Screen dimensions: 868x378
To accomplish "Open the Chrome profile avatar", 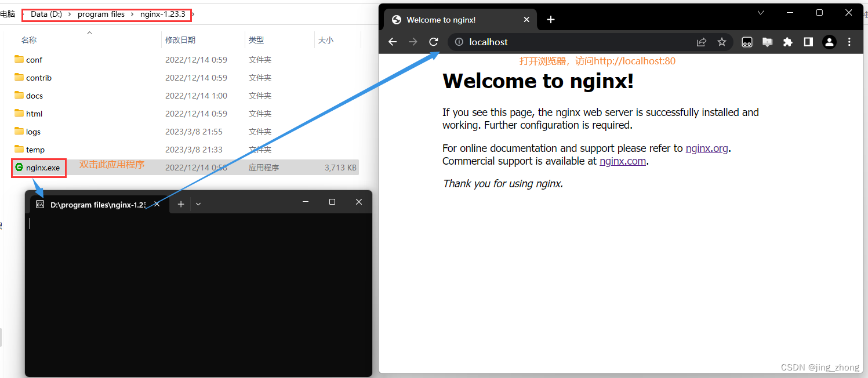I will [829, 42].
